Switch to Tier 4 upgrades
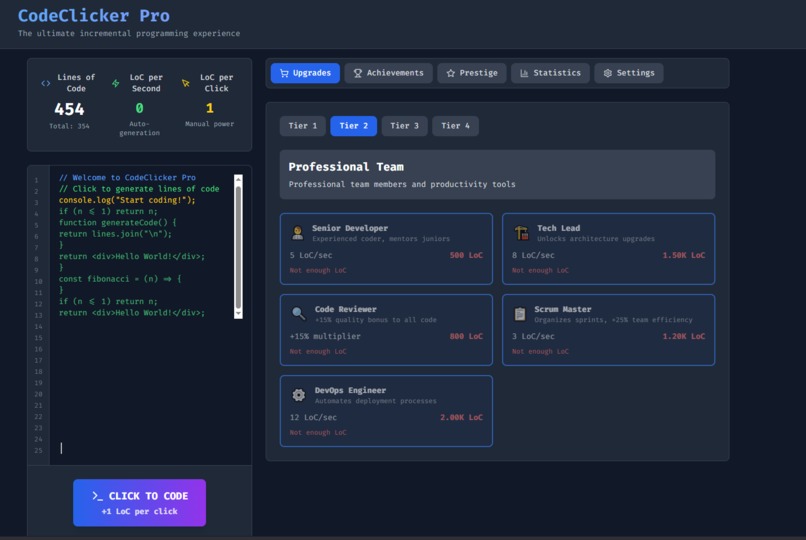Screen dimensions: 806x540 coord(455,126)
